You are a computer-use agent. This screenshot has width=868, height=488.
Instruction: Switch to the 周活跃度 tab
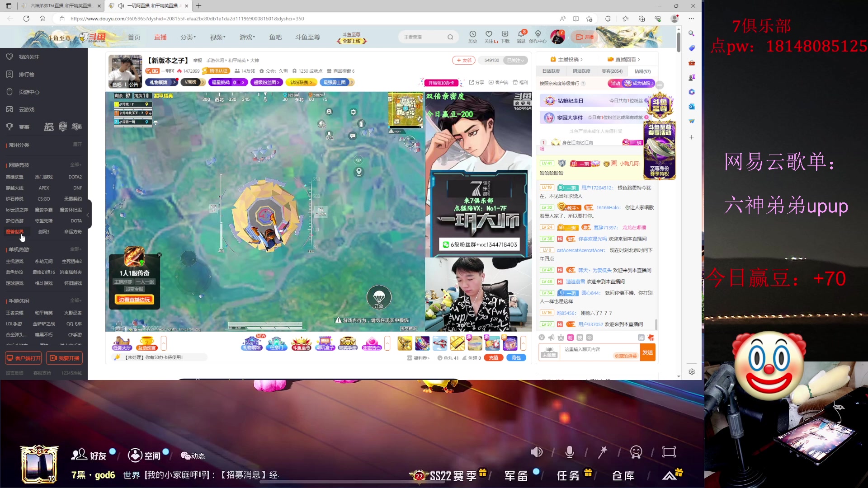pos(582,71)
